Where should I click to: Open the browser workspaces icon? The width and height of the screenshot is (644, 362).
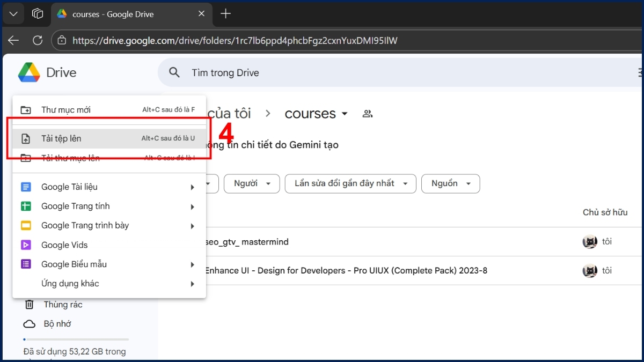point(38,14)
